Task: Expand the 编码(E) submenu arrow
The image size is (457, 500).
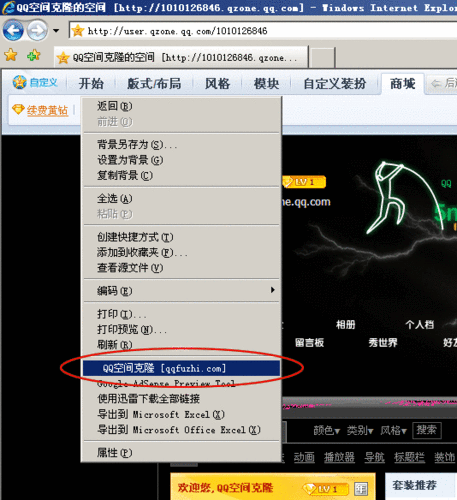Action: [x=273, y=290]
